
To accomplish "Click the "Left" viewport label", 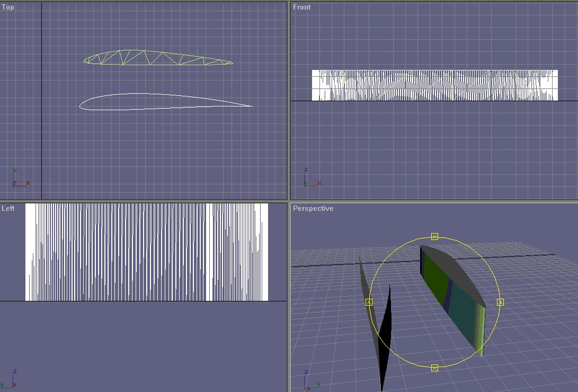I will pos(8,208).
